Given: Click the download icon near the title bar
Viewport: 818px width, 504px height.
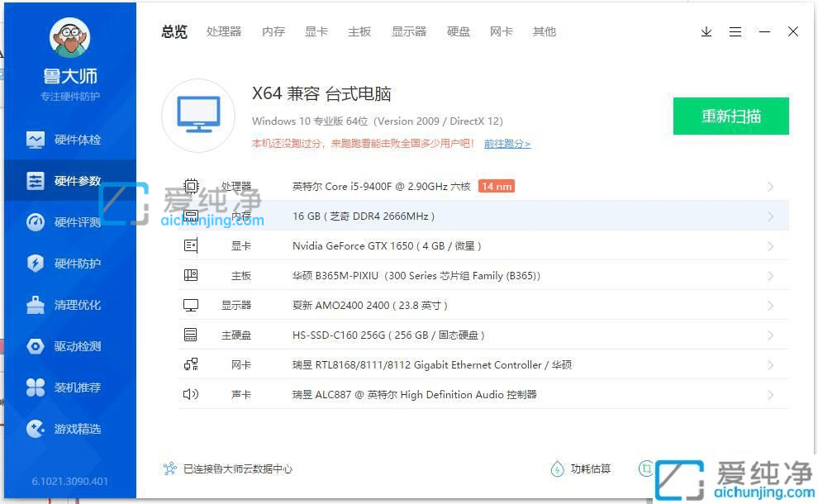Looking at the screenshot, I should pyautogui.click(x=706, y=31).
